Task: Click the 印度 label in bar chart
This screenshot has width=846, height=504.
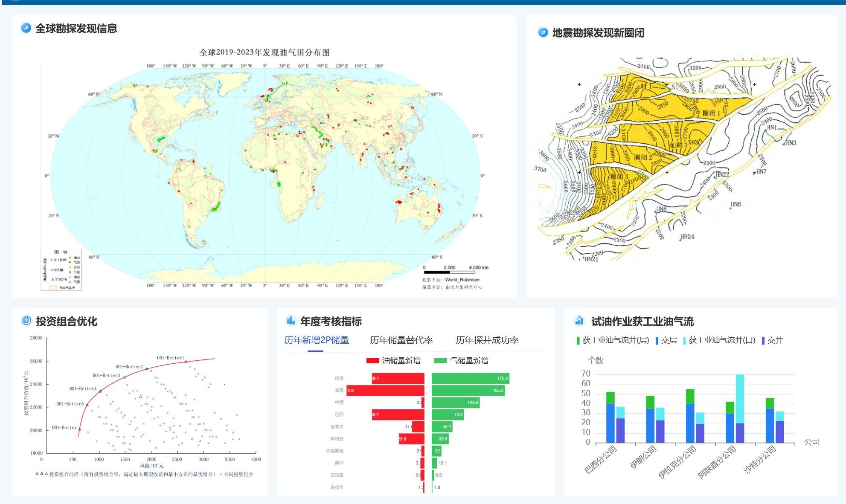Action: pyautogui.click(x=339, y=378)
